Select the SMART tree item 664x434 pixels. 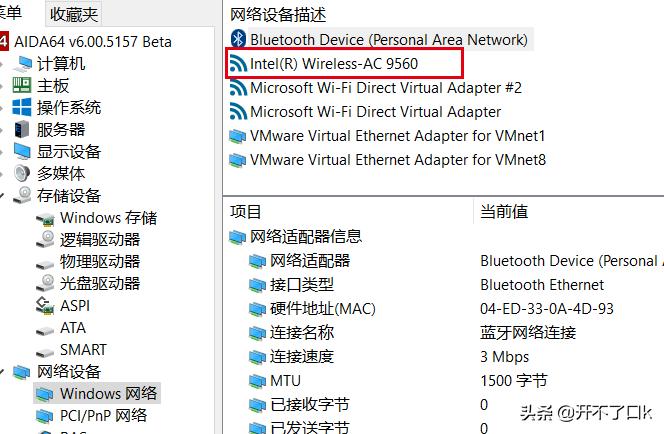pyautogui.click(x=83, y=350)
